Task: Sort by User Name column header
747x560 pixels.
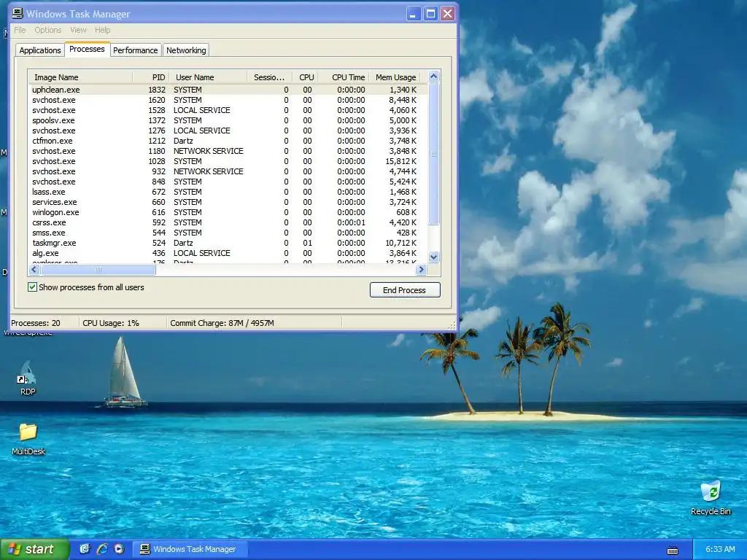Action: 208,77
